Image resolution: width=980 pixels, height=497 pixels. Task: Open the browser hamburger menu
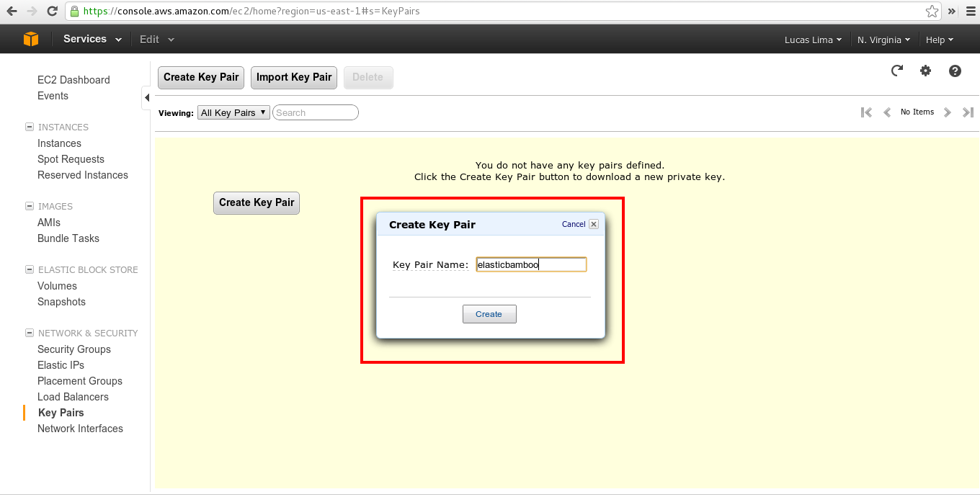pyautogui.click(x=969, y=11)
